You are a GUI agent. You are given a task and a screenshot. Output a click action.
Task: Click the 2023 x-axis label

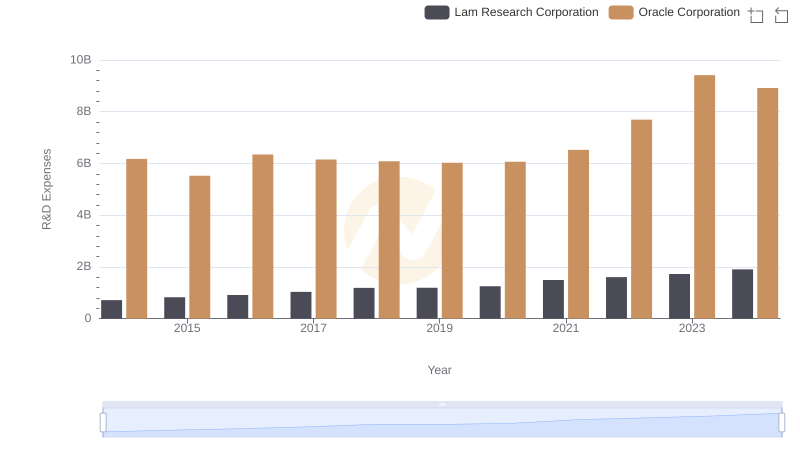(x=692, y=328)
